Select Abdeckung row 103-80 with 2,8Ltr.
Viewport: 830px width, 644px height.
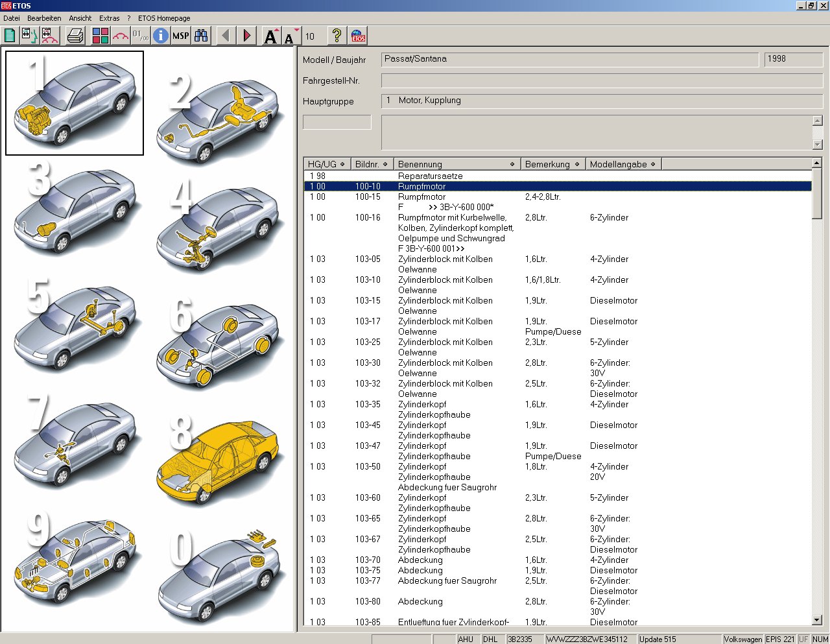(558, 606)
